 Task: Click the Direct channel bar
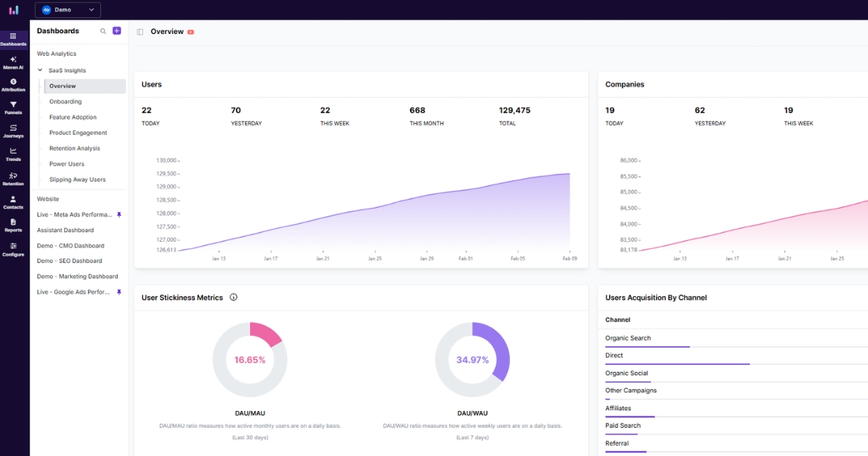click(x=678, y=364)
